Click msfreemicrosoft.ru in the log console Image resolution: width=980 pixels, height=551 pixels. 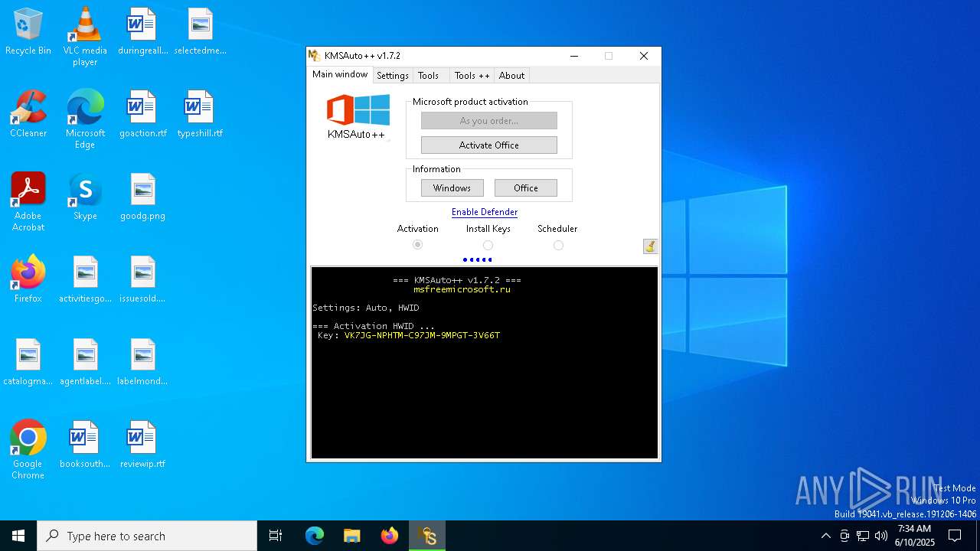(462, 289)
